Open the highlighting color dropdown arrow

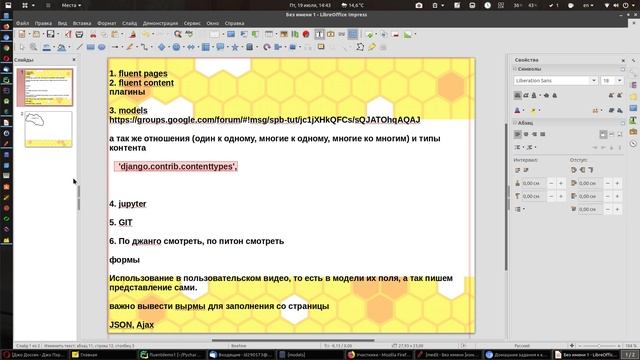coord(539,111)
